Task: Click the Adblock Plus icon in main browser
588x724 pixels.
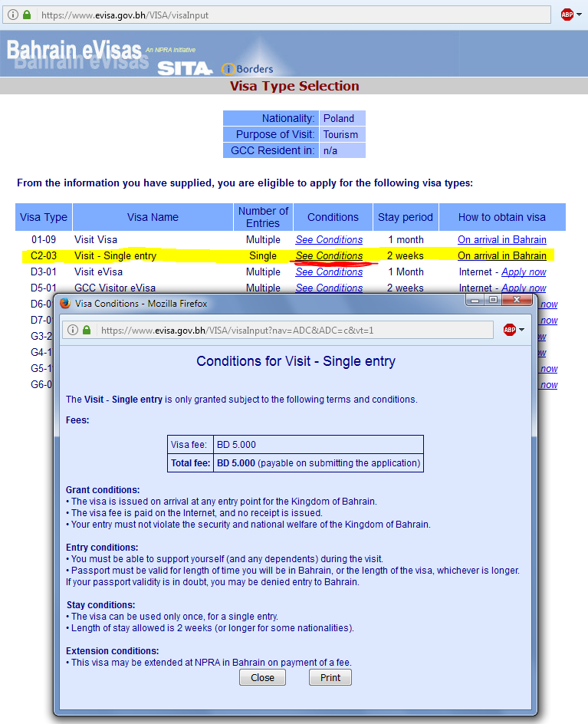Action: [x=567, y=15]
